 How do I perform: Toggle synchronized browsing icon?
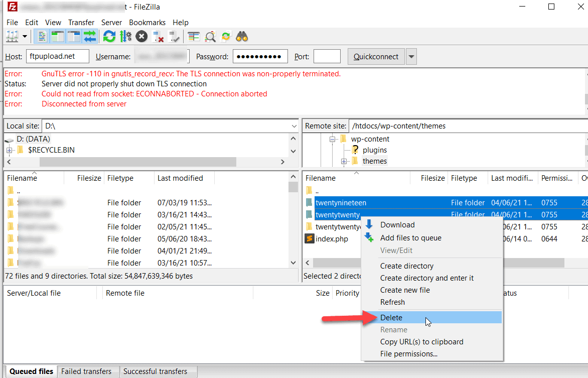point(226,37)
